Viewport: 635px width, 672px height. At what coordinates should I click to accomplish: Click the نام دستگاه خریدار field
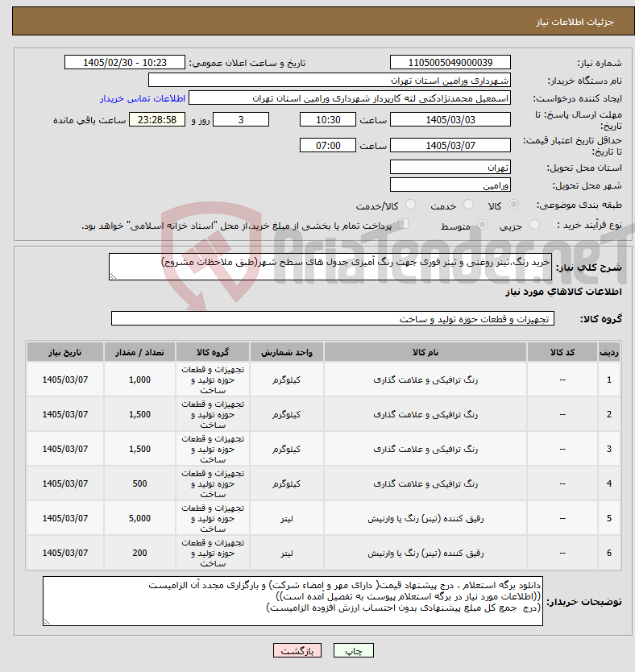tap(330, 81)
